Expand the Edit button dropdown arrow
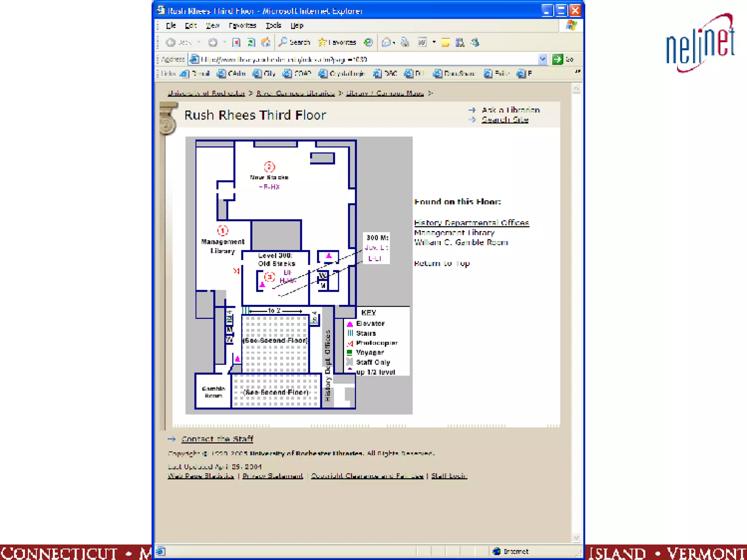 (434, 42)
